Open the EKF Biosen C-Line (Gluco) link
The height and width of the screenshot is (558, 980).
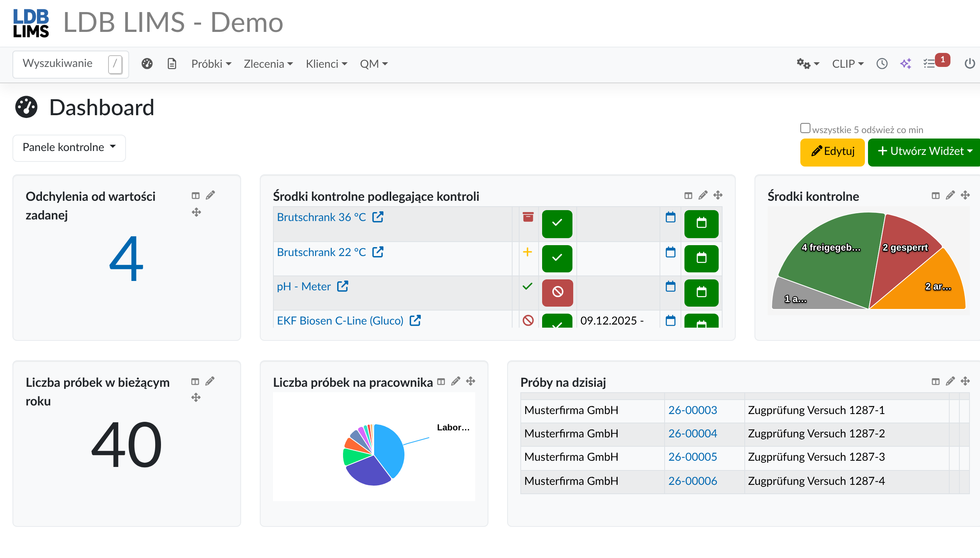tap(340, 321)
